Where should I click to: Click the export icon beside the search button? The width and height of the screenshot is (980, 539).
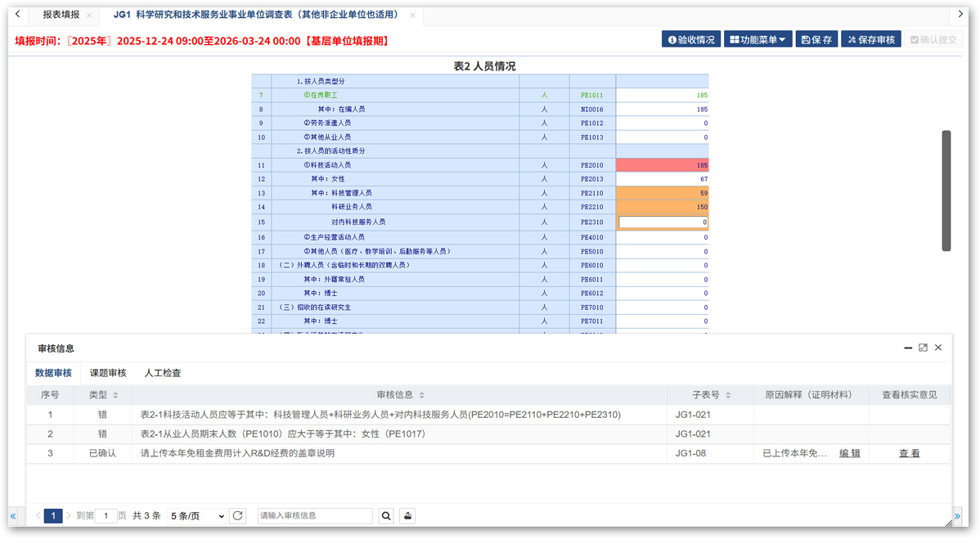pyautogui.click(x=407, y=516)
